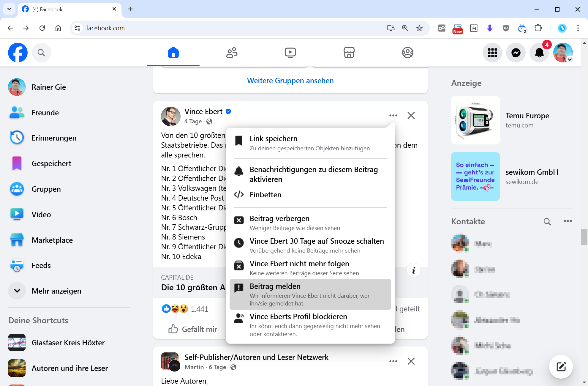This screenshot has width=588, height=386.
Task: Open the notifications bell
Action: tap(539, 53)
